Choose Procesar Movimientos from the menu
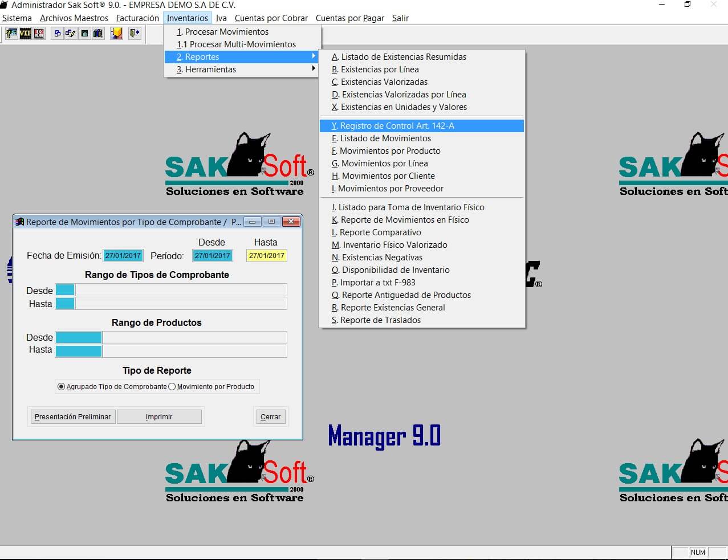The height and width of the screenshot is (560, 728). click(x=242, y=32)
